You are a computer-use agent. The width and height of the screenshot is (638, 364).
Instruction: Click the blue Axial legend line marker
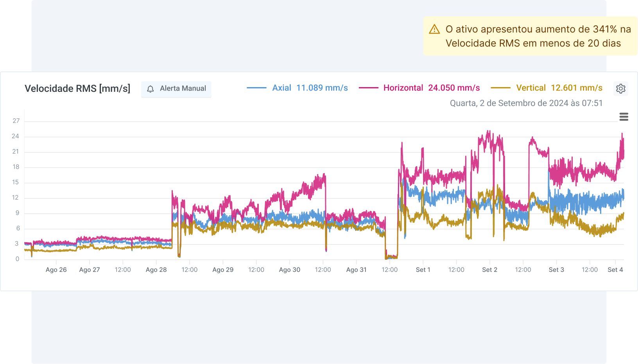(x=256, y=88)
